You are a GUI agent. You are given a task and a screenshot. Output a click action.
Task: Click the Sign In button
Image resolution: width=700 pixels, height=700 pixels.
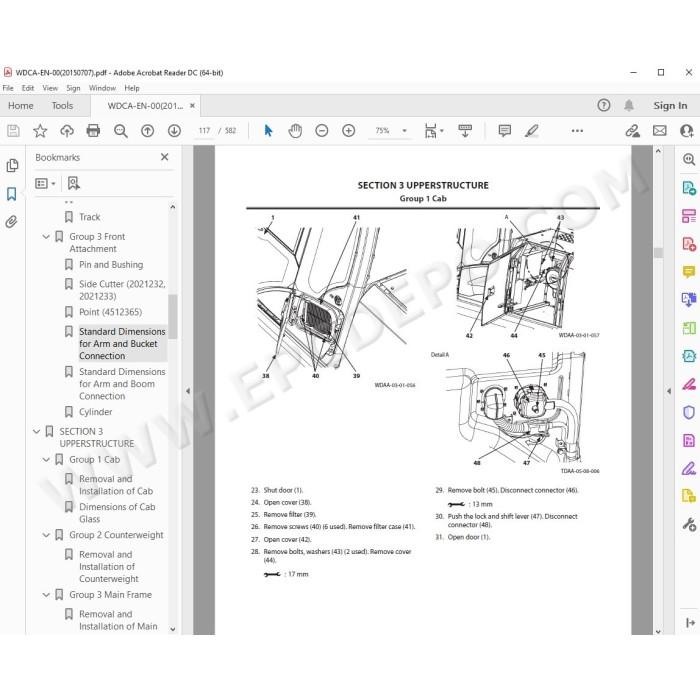[x=670, y=106]
